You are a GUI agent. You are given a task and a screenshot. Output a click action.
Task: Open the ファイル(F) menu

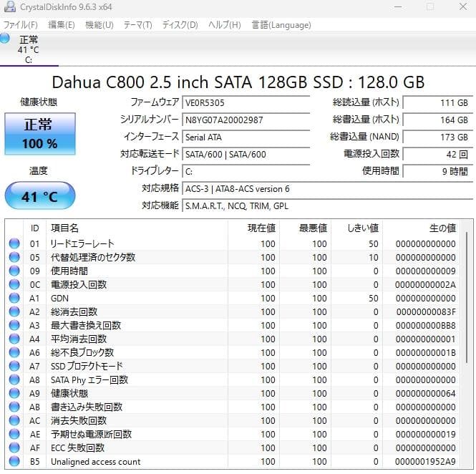point(20,25)
